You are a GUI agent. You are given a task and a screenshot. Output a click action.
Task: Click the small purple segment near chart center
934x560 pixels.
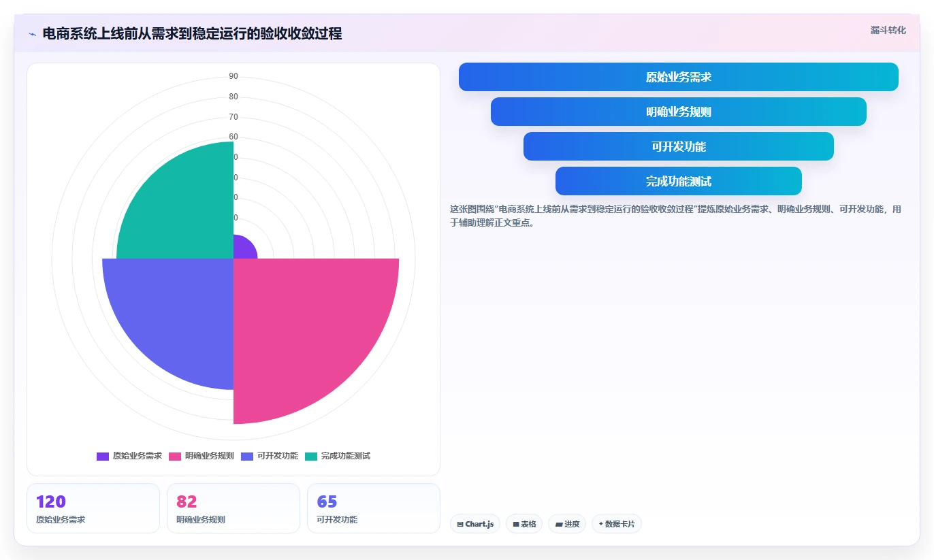click(243, 249)
